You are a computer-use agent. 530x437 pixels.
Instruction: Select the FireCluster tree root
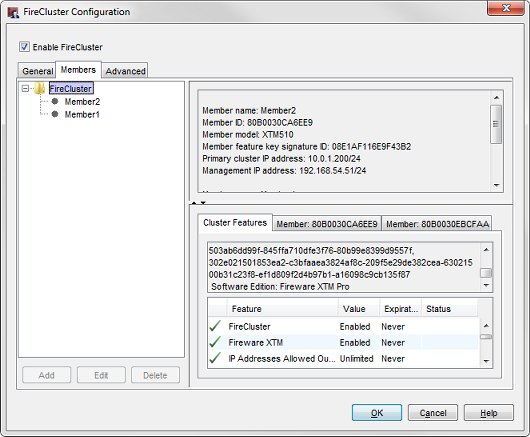71,89
